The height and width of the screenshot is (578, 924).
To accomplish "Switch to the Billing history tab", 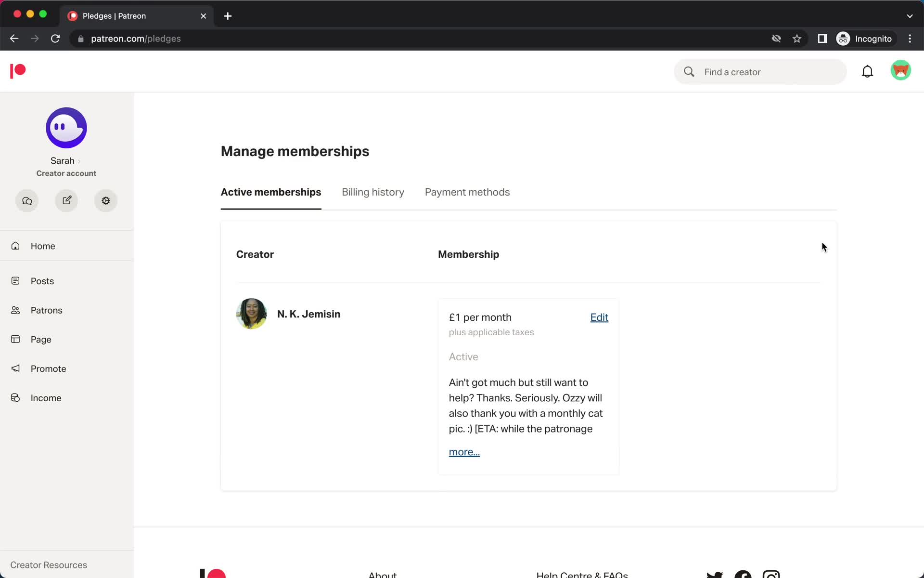I will (x=373, y=192).
